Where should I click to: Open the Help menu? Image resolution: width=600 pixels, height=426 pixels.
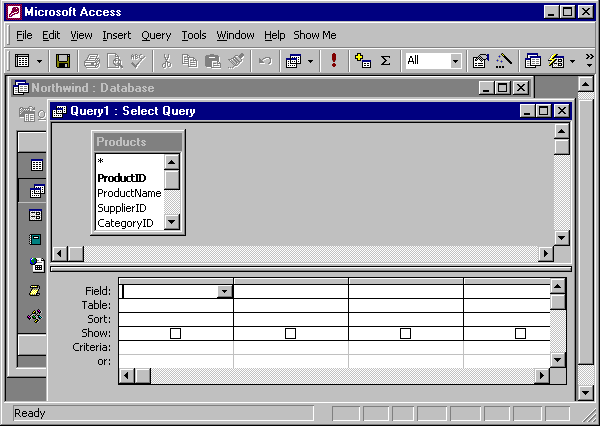point(274,35)
